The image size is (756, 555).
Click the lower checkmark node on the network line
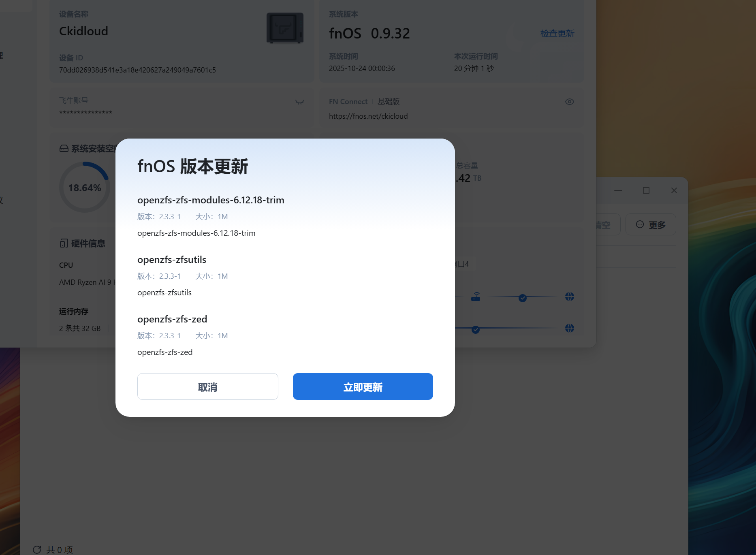[x=476, y=330]
